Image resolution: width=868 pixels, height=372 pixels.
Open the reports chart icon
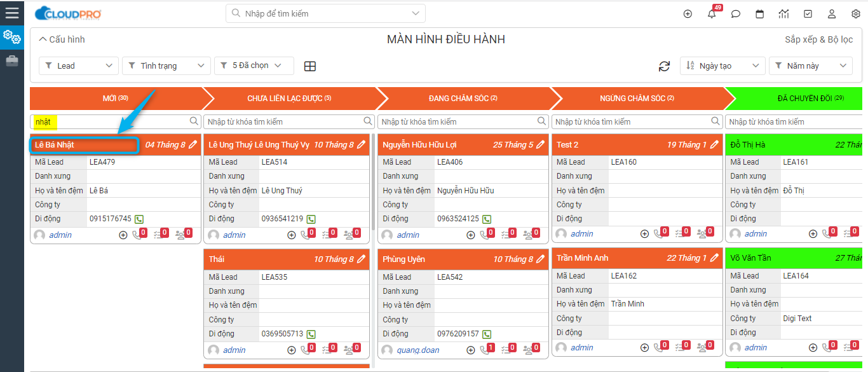783,14
